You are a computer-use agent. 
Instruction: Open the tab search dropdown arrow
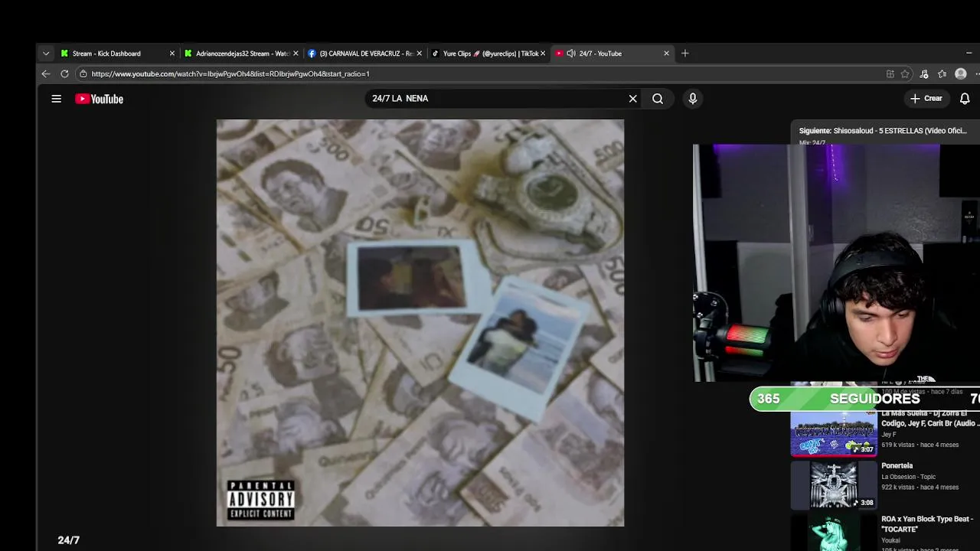(46, 54)
